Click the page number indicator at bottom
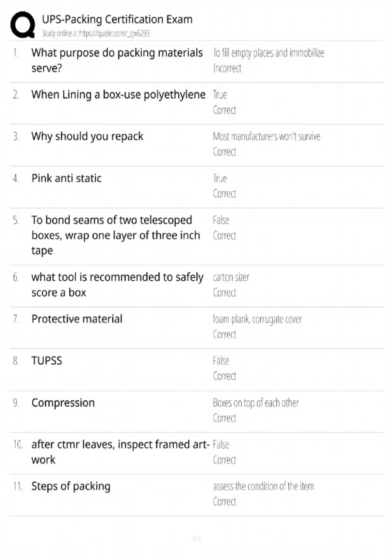The image size is (392, 556). pyautogui.click(x=196, y=538)
